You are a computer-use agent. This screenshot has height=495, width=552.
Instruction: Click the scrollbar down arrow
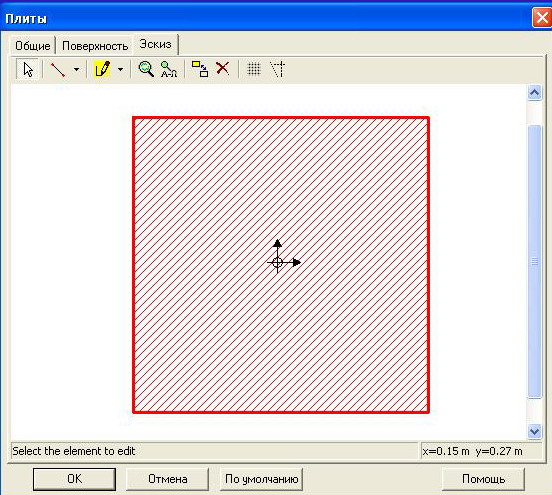point(534,431)
